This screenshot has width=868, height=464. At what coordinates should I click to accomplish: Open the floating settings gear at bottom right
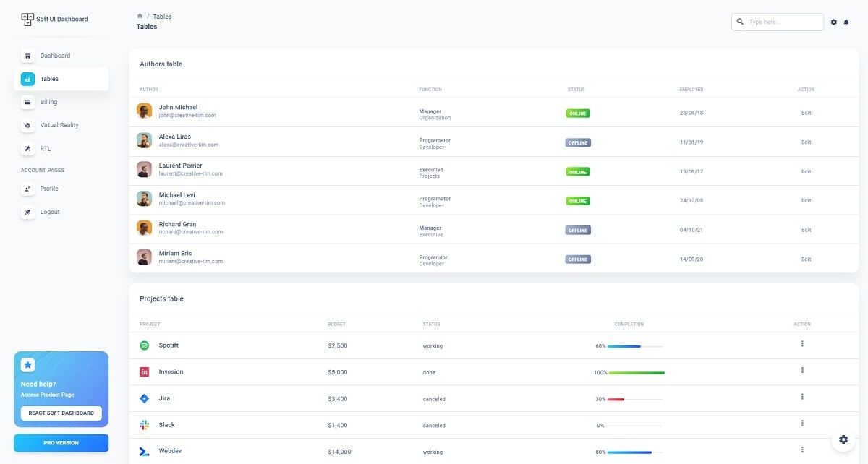point(843,439)
